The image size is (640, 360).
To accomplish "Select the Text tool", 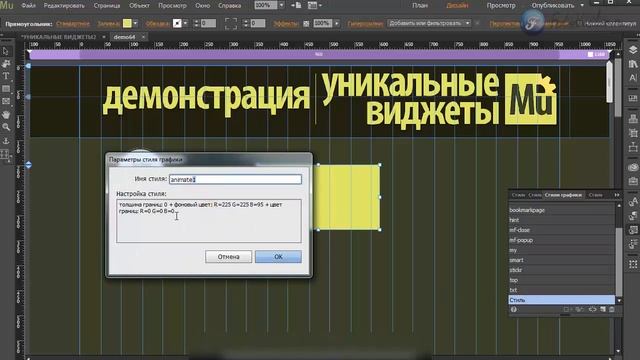I will [6, 76].
